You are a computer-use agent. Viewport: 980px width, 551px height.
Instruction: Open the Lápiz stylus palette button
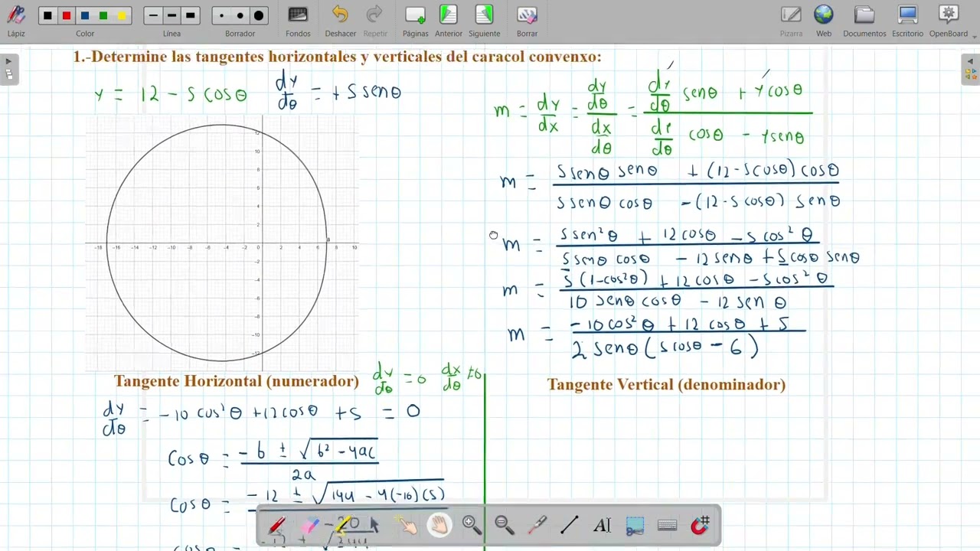click(x=16, y=21)
